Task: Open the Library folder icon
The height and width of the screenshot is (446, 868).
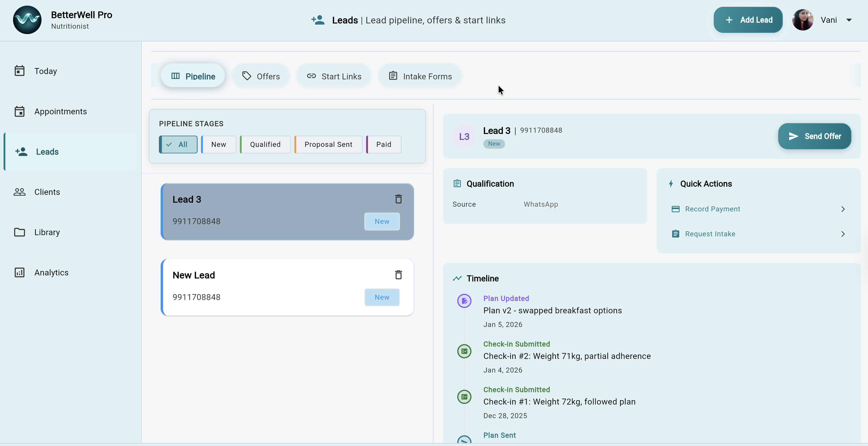Action: (x=20, y=232)
